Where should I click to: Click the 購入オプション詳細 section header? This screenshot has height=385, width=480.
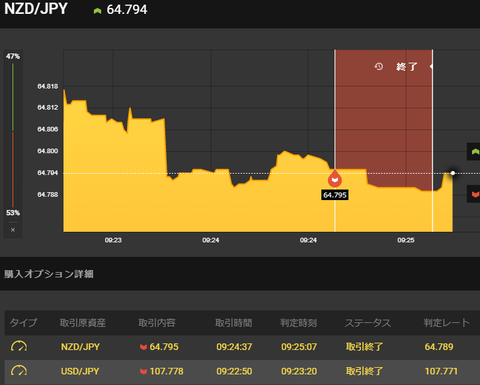(49, 274)
